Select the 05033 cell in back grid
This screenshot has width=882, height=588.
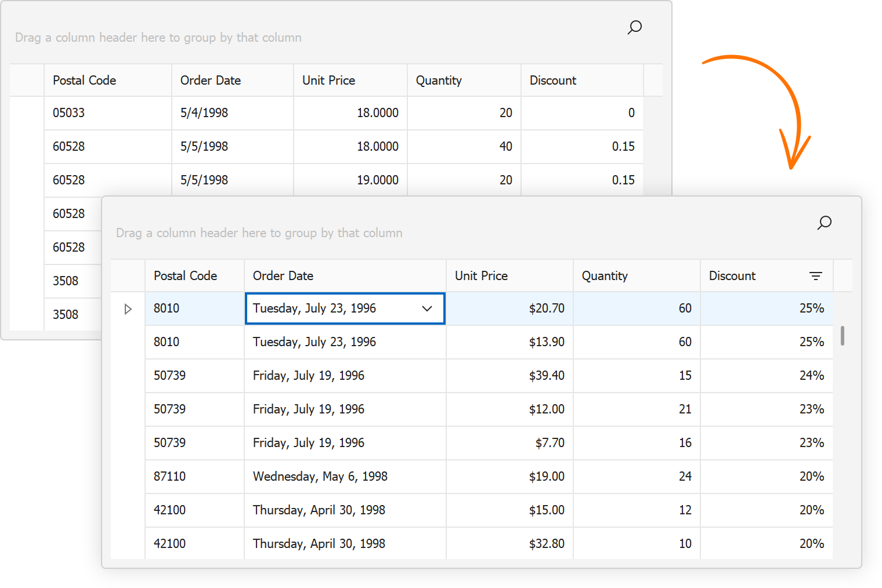[x=69, y=113]
